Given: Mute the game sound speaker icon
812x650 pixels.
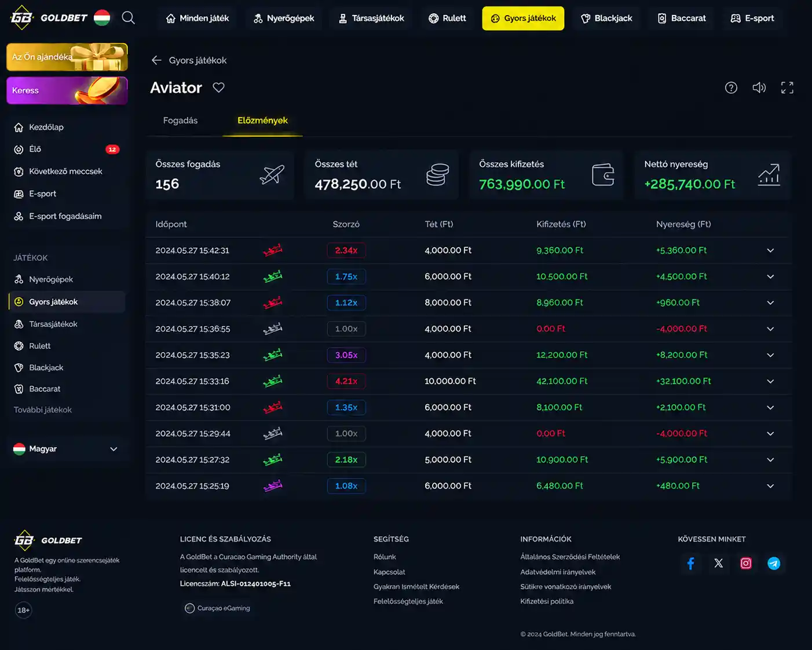Looking at the screenshot, I should coord(759,87).
